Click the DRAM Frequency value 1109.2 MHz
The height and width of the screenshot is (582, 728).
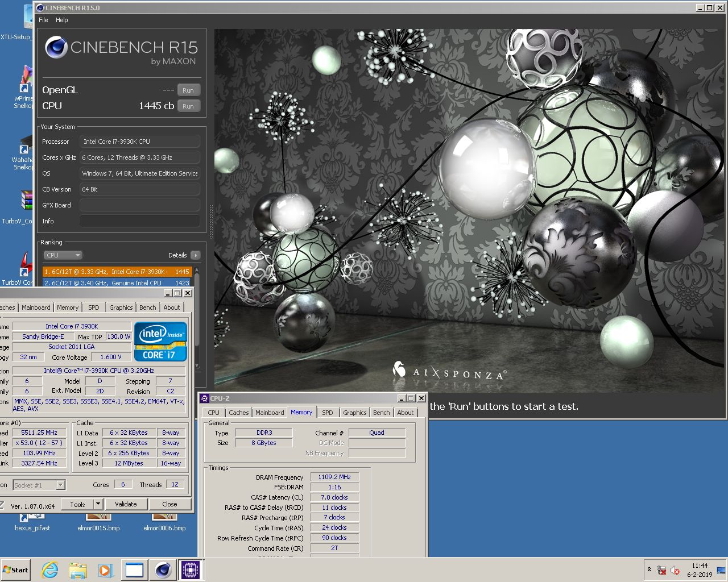pyautogui.click(x=334, y=477)
